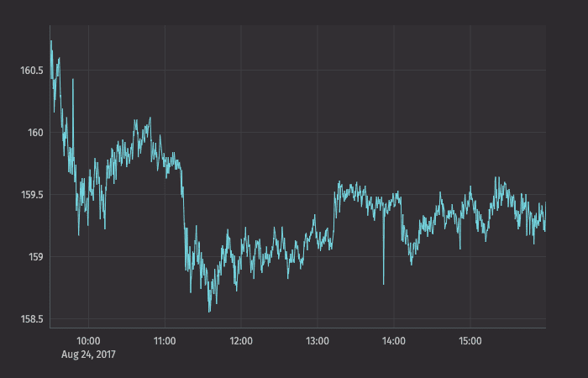Select the 158.5 y-axis label

31,319
